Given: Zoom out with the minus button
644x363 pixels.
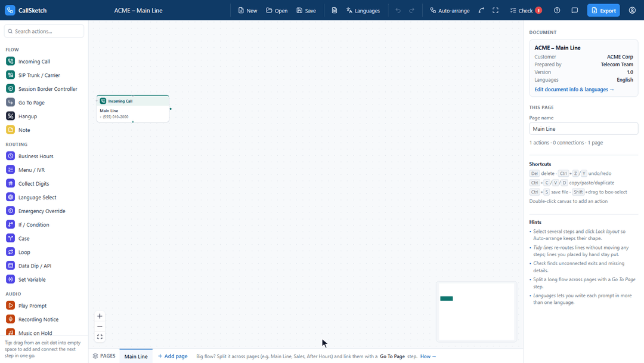Looking at the screenshot, I should [100, 327].
